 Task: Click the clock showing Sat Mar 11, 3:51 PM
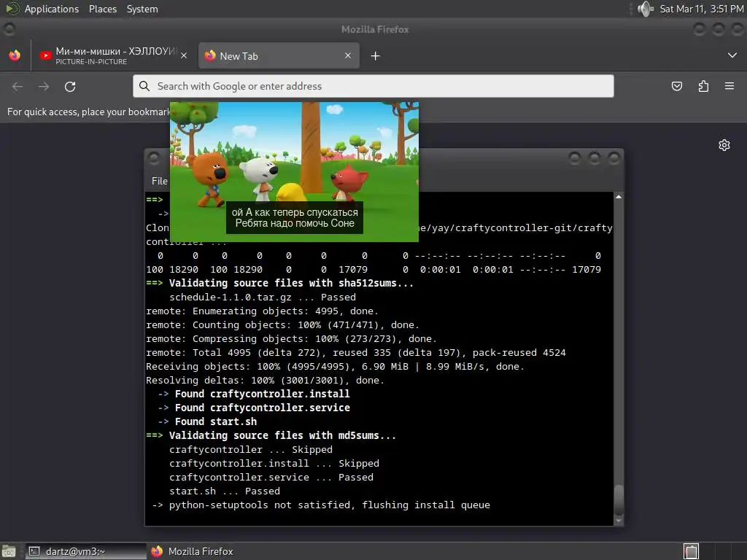pos(701,9)
